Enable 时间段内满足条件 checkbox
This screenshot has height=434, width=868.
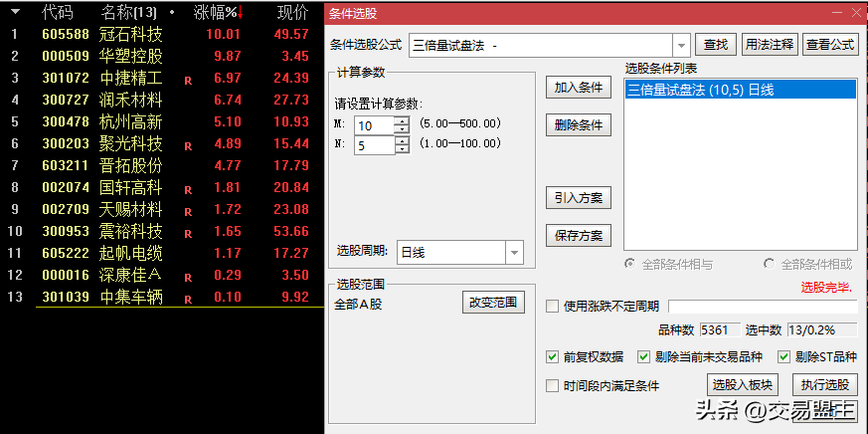(553, 386)
